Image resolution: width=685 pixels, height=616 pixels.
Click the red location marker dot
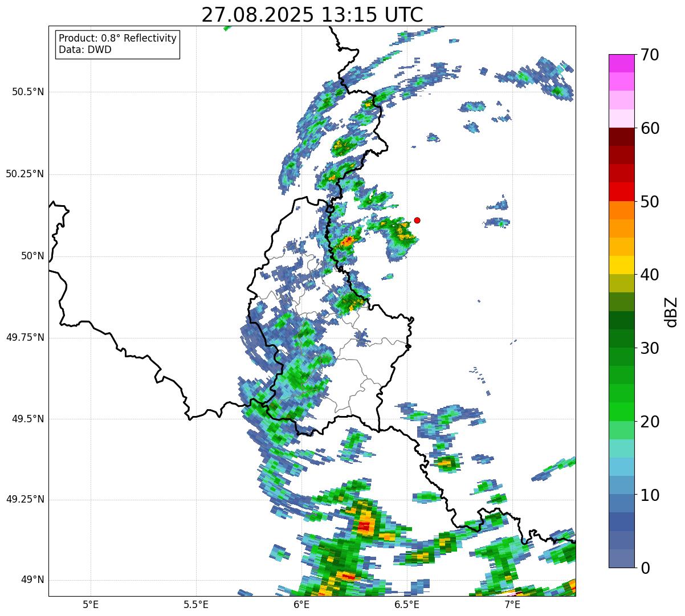[x=417, y=220]
